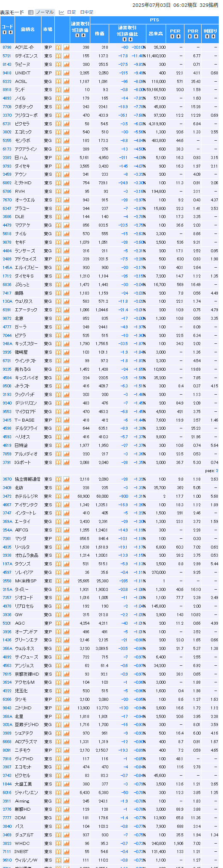The image size is (223, 868).
Task: Sort 利回り column ascending arrow
Action: click(x=208, y=37)
